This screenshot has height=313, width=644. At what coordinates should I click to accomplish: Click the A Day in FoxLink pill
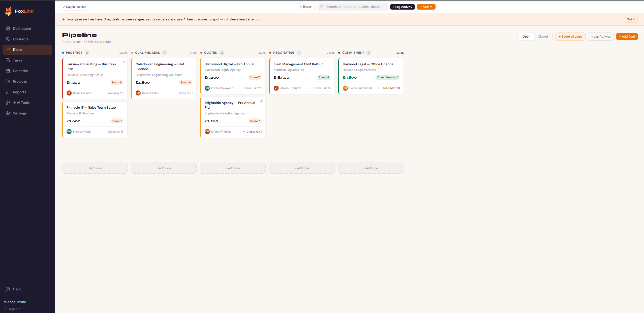pyautogui.click(x=75, y=7)
